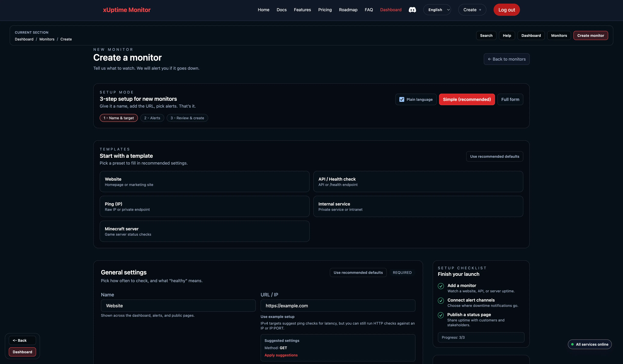Use recommended defaults in General settings

pos(358,272)
